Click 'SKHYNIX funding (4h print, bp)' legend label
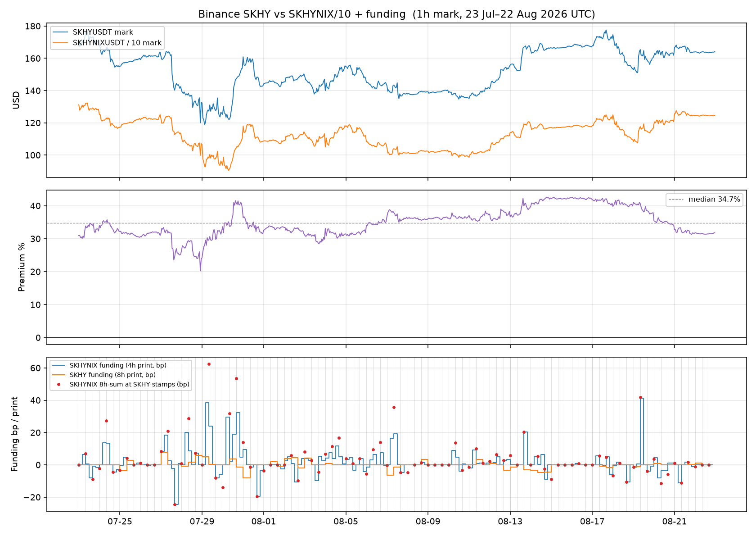The height and width of the screenshot is (536, 756). click(118, 365)
